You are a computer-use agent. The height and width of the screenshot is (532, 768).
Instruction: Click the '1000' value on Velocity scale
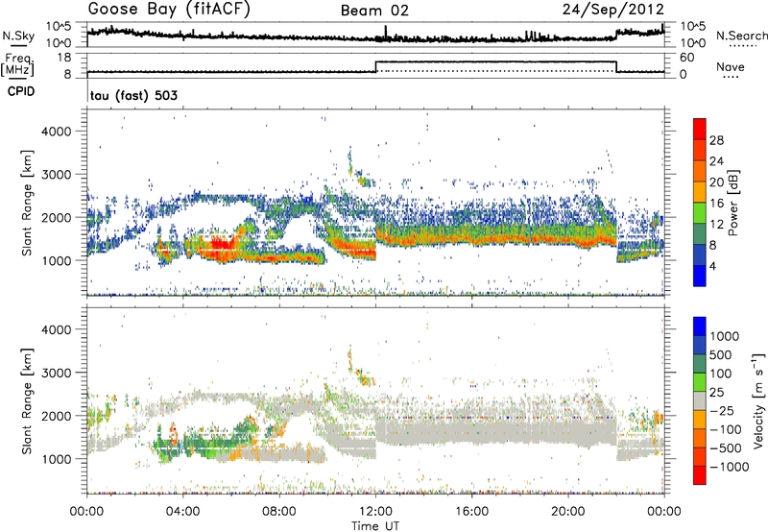click(725, 336)
